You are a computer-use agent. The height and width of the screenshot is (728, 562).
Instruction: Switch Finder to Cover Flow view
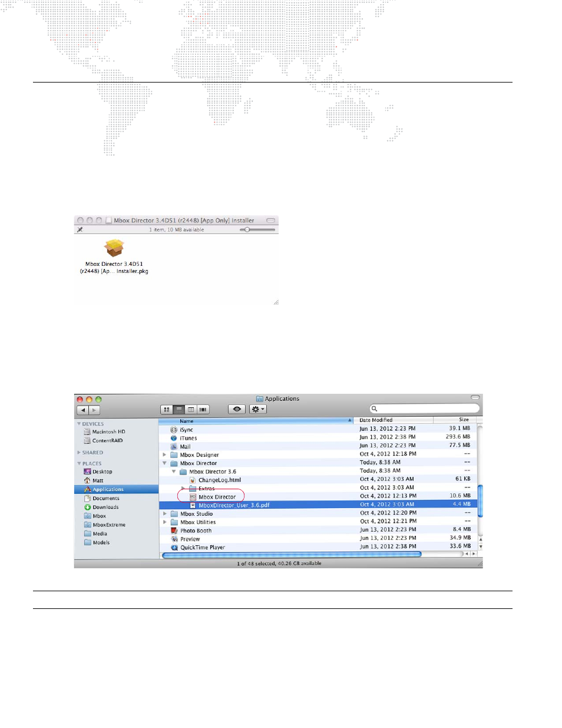[203, 409]
